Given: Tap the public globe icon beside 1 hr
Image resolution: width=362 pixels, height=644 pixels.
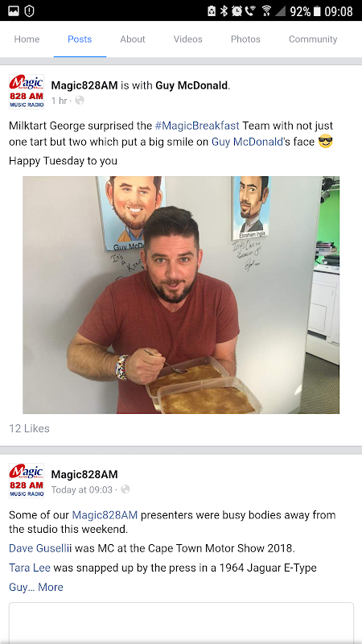Looking at the screenshot, I should click(x=80, y=100).
